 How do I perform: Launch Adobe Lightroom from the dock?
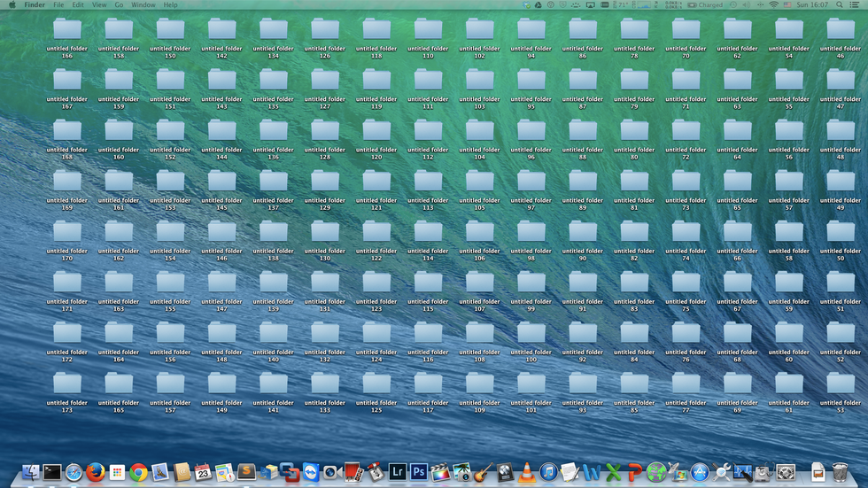398,472
